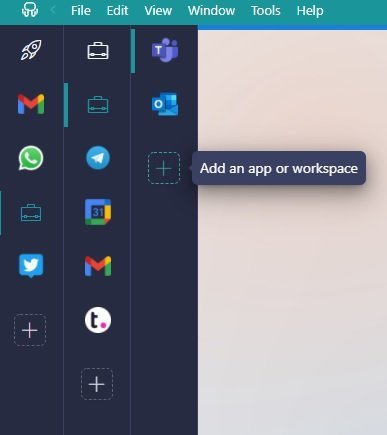Open the Help menu
This screenshot has width=387, height=435.
(x=310, y=11)
